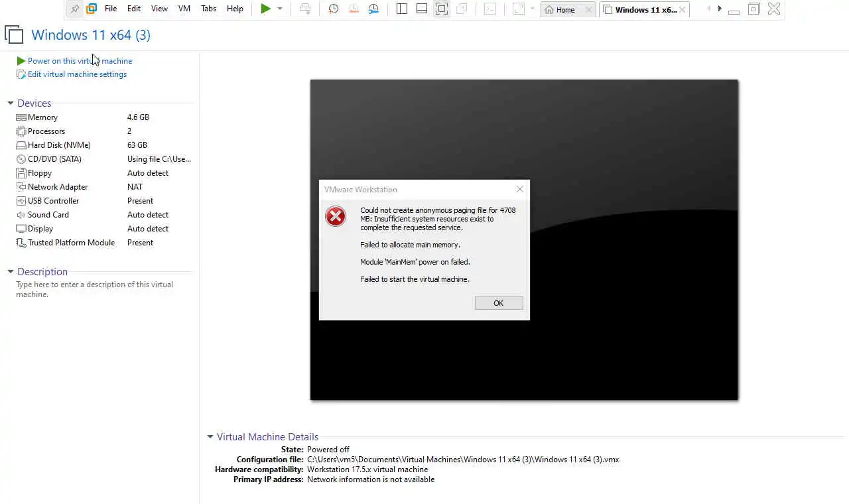849x504 pixels.
Task: Open the stretch guest dropdown arrow
Action: click(x=532, y=9)
